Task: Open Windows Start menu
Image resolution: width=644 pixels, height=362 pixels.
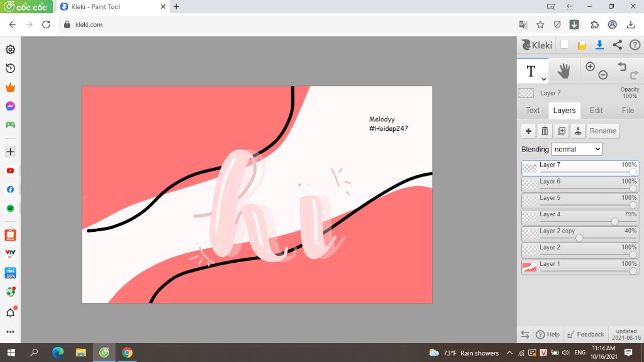Action: [x=11, y=353]
